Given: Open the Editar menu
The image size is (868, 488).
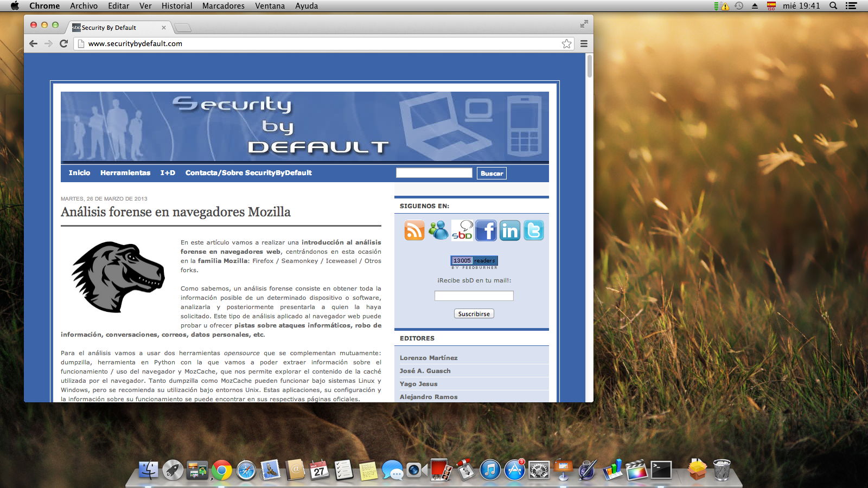Looking at the screenshot, I should [118, 6].
